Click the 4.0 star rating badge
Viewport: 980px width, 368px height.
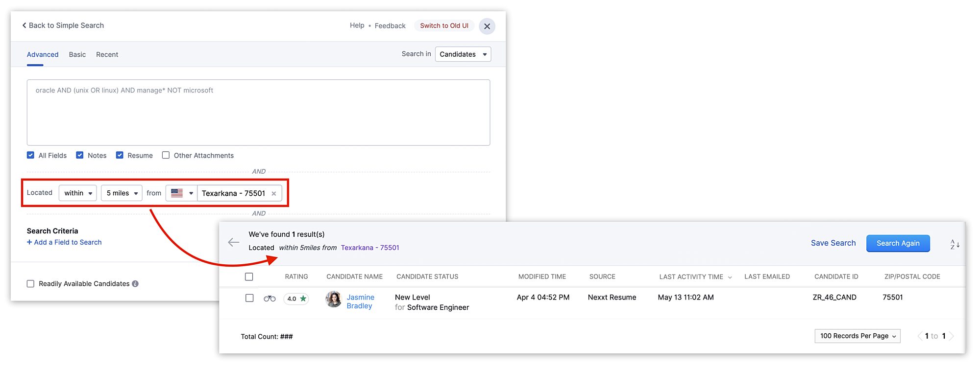click(x=296, y=299)
